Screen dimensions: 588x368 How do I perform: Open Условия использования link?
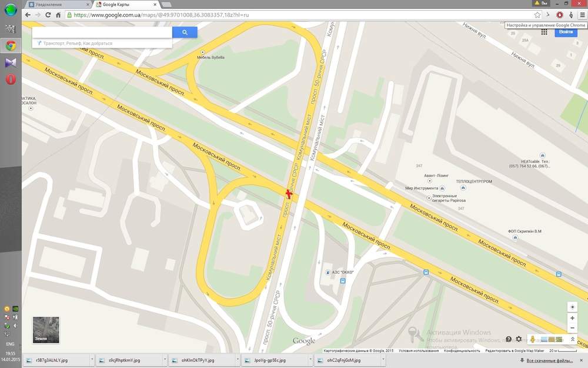click(x=419, y=350)
